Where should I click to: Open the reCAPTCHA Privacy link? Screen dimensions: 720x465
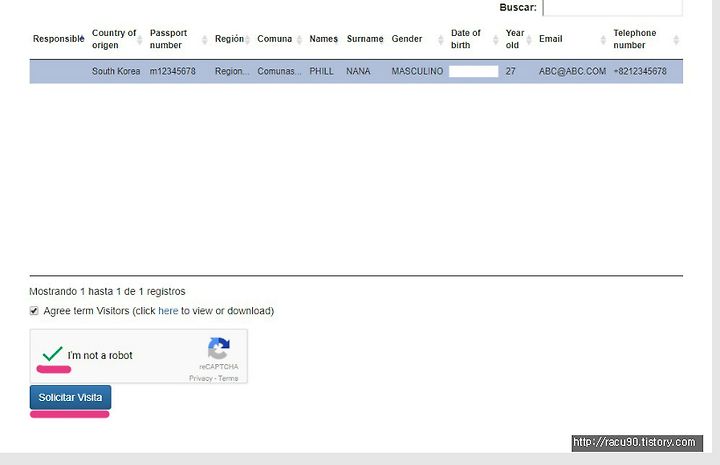click(x=201, y=378)
